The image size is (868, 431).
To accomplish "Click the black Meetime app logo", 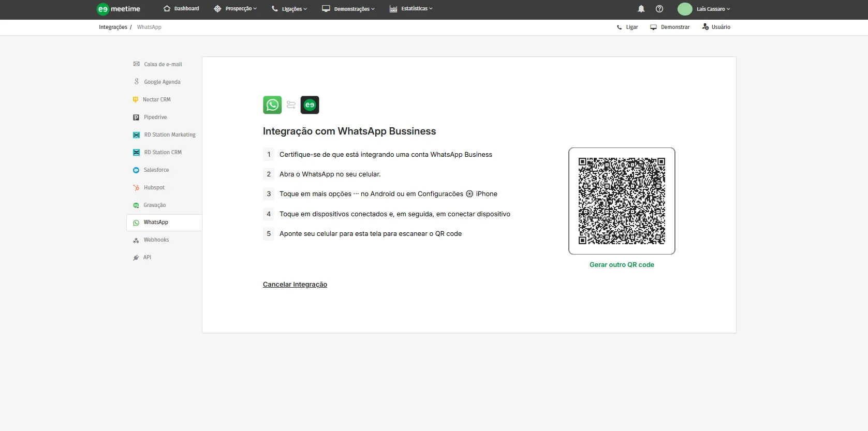I will [310, 105].
